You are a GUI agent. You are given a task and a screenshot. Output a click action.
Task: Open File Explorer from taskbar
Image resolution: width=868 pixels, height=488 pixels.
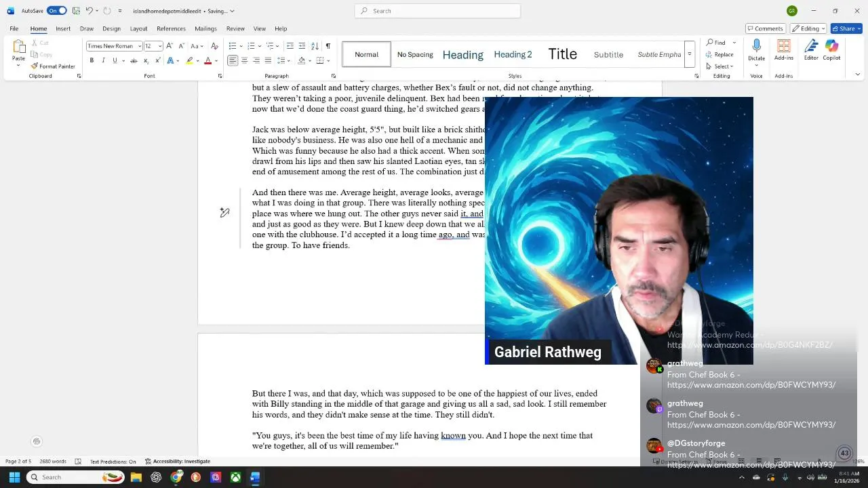[136, 477]
